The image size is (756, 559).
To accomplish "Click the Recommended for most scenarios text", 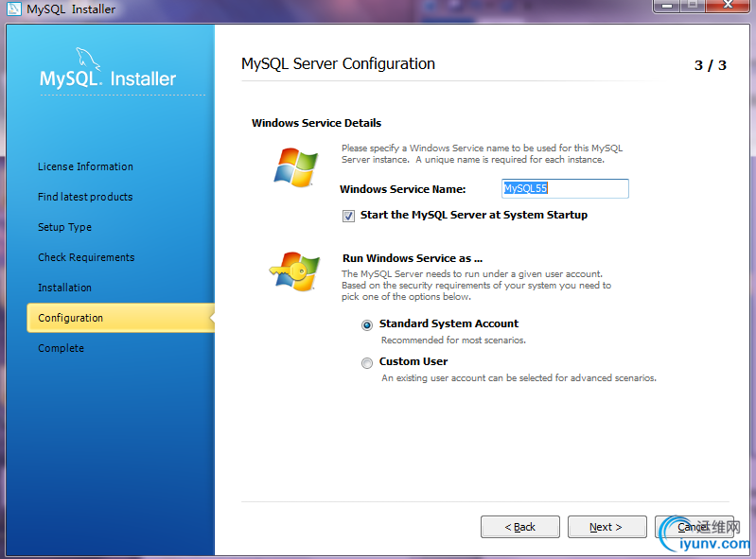I will coord(453,341).
